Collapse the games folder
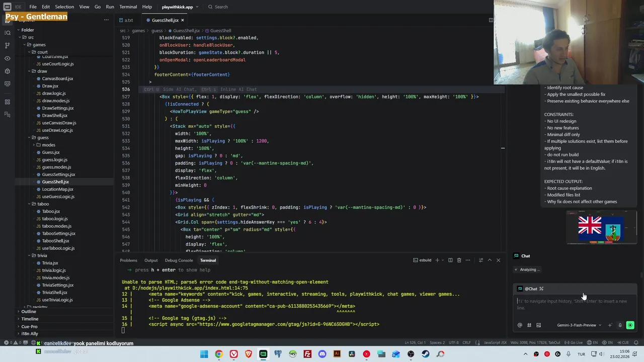 coord(39,45)
